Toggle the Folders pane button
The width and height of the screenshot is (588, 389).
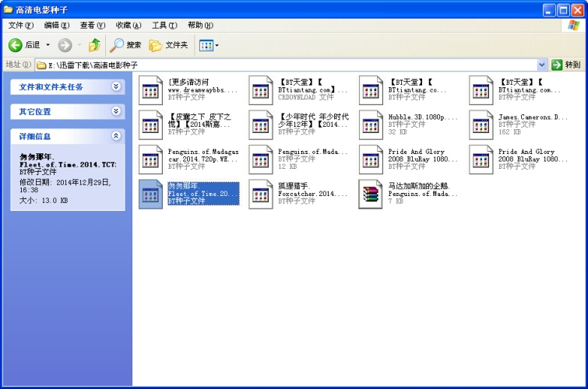click(168, 45)
